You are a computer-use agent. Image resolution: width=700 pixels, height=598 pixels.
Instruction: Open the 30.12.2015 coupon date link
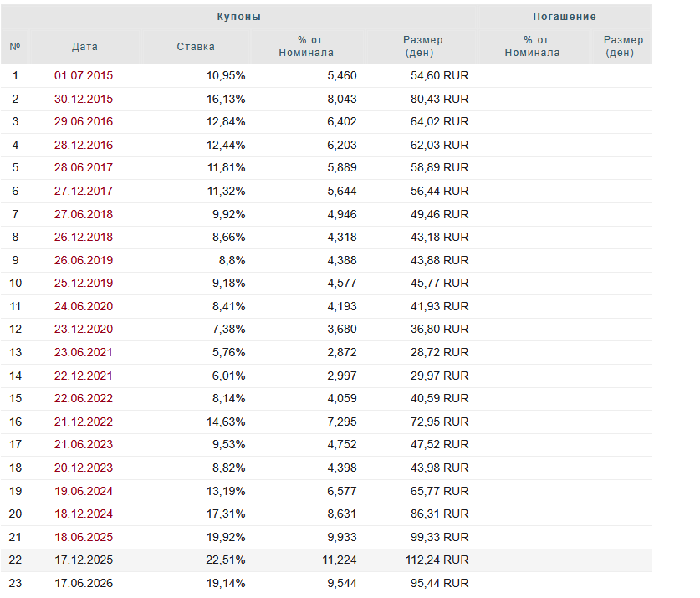click(84, 99)
